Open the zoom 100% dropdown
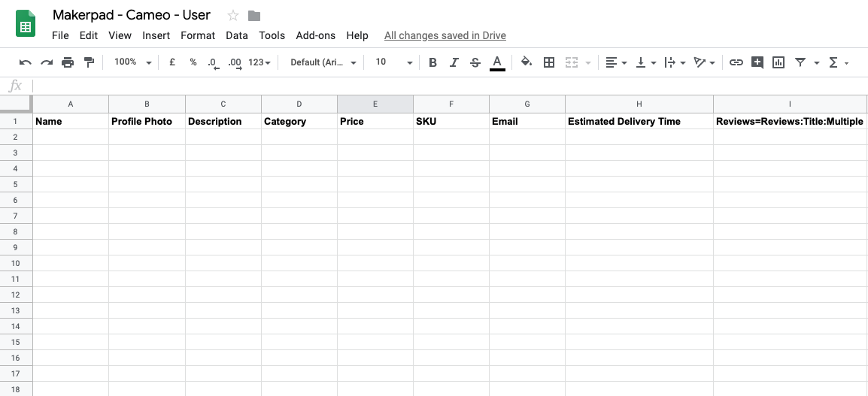Screen dimensions: 868x396 coord(132,62)
